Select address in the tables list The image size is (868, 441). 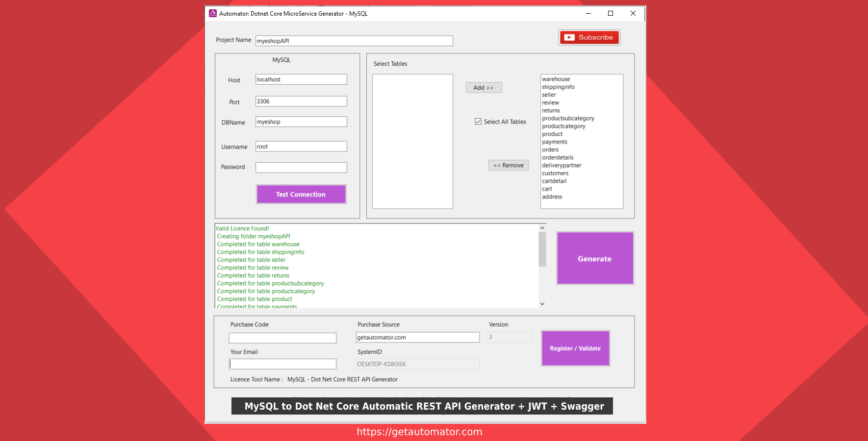click(552, 196)
